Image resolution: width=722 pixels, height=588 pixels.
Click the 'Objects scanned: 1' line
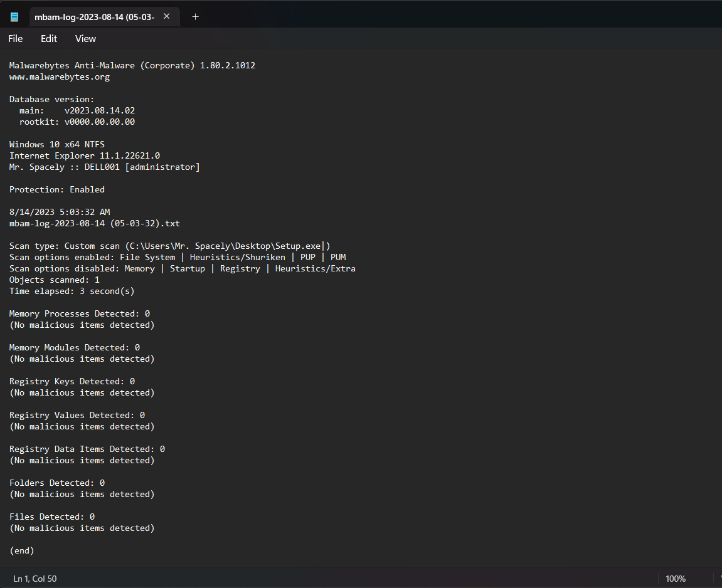(55, 280)
